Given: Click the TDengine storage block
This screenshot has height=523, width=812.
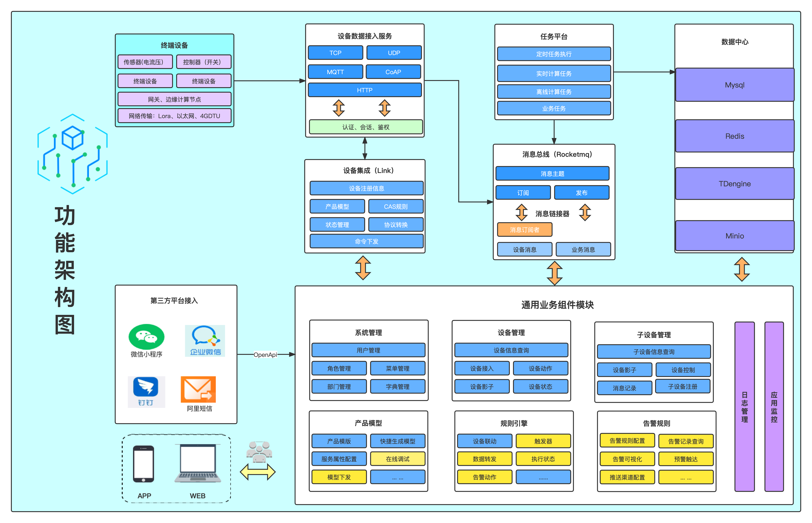Looking at the screenshot, I should click(734, 184).
